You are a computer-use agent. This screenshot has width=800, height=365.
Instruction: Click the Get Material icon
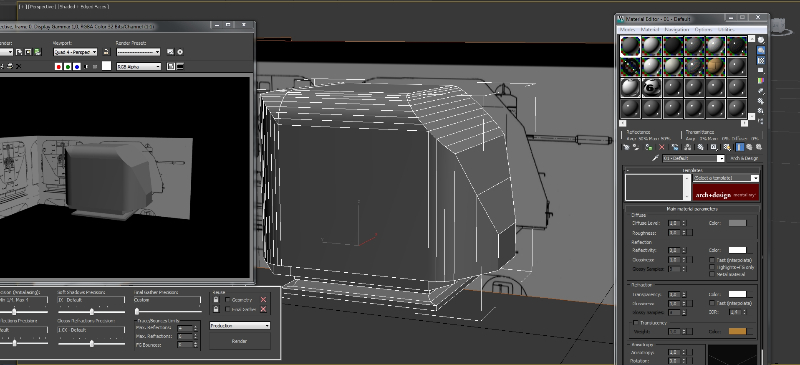627,147
